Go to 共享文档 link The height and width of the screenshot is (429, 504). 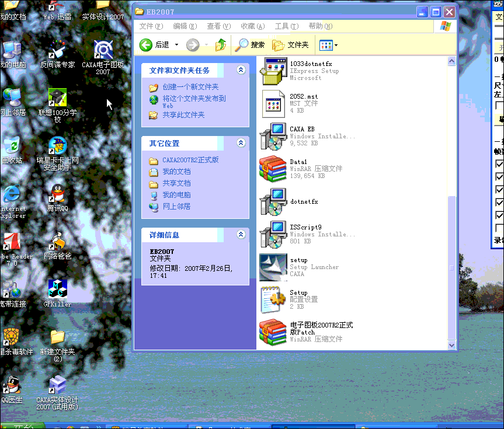point(176,183)
